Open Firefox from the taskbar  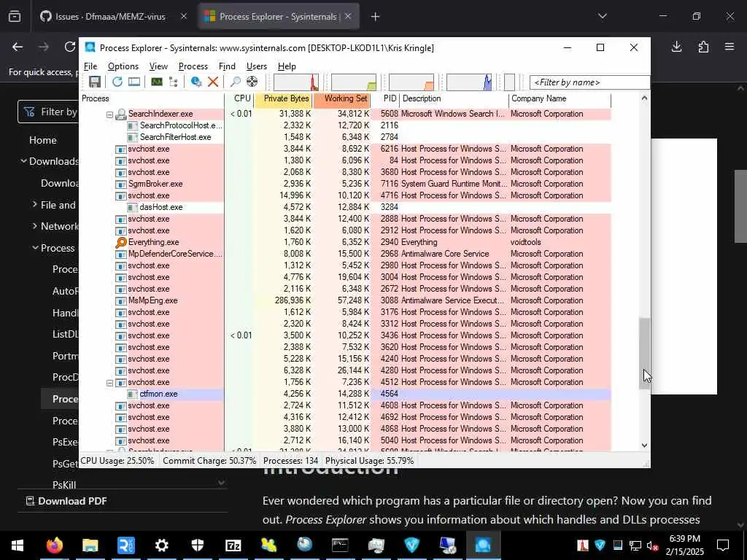click(x=54, y=545)
